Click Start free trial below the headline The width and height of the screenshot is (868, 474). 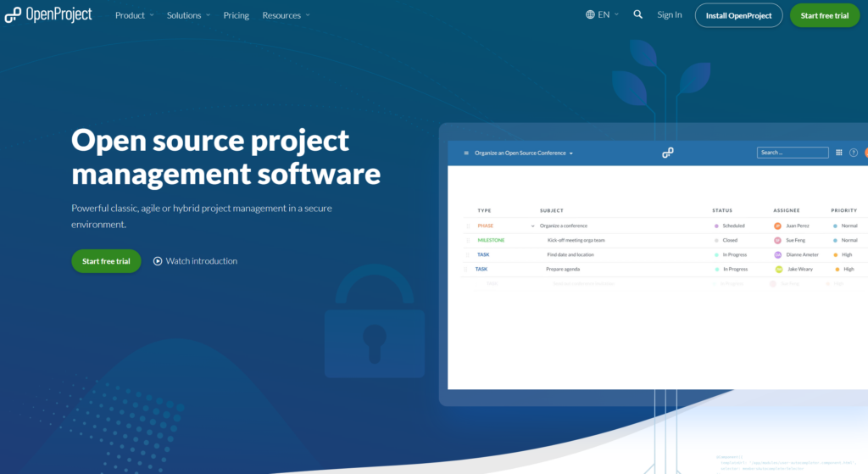click(x=106, y=261)
